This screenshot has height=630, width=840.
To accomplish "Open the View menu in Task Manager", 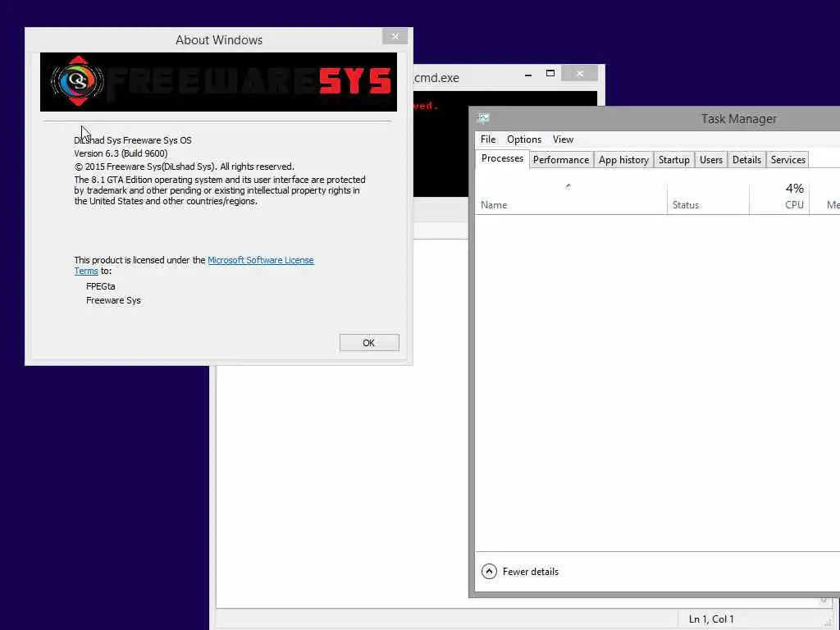I will 563,139.
